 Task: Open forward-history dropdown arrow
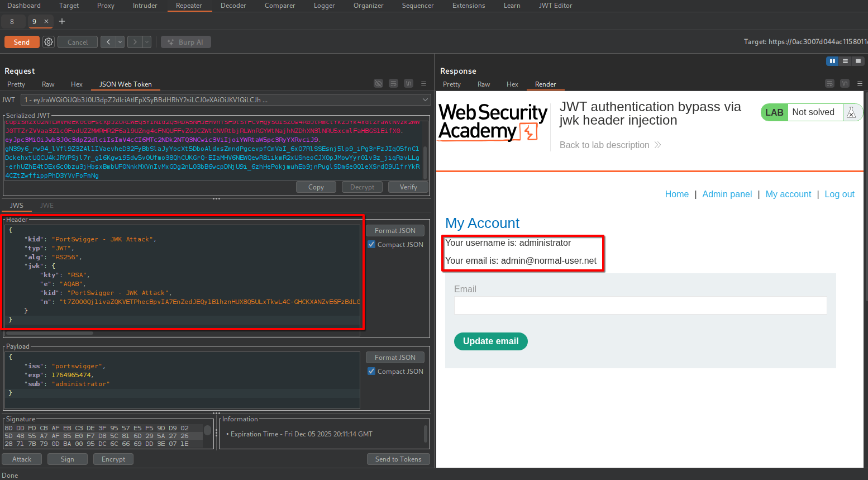click(x=147, y=42)
